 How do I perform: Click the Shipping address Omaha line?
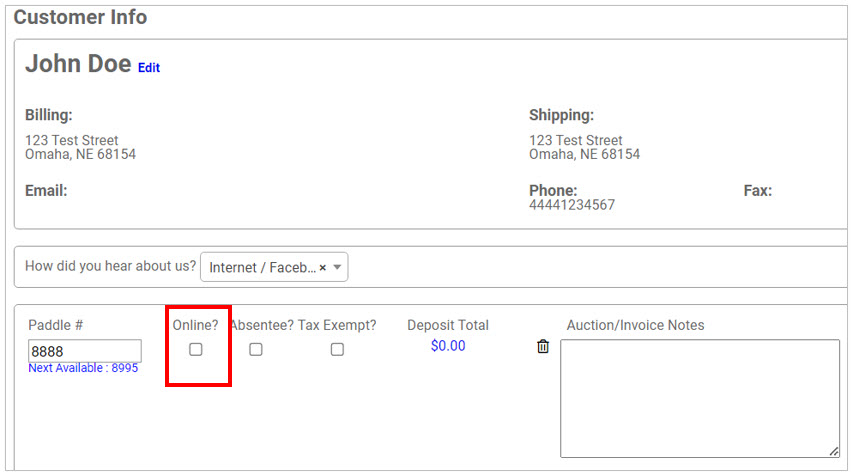[584, 155]
